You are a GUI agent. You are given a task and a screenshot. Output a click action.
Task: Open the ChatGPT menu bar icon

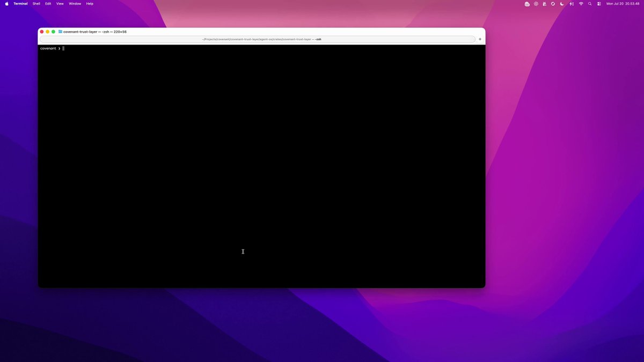pyautogui.click(x=536, y=4)
